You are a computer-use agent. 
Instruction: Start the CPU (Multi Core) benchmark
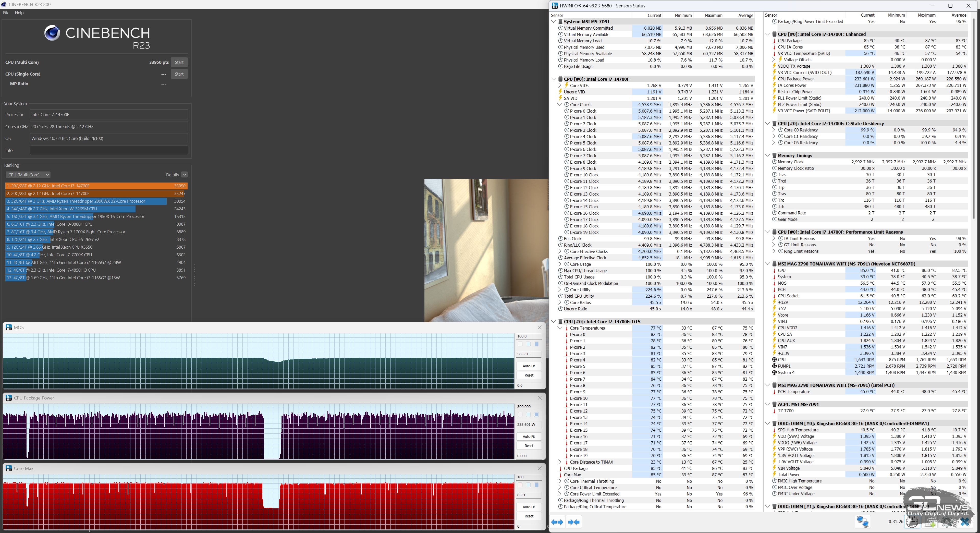tap(179, 62)
